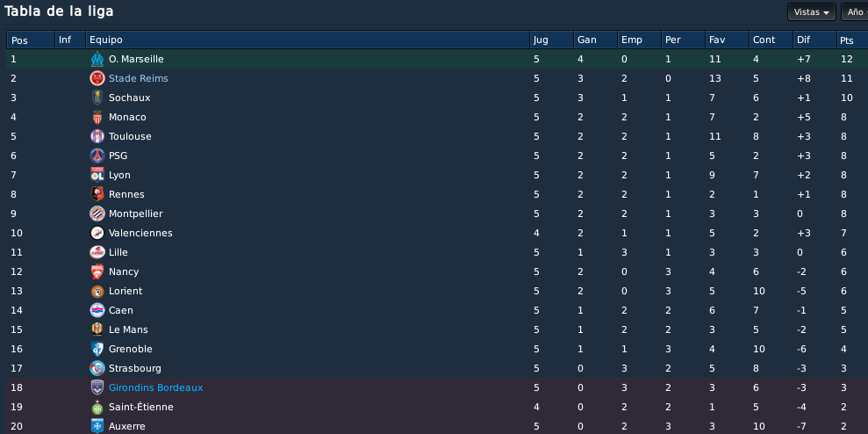
Task: Click the Stade Reims club crest
Action: coord(97,79)
